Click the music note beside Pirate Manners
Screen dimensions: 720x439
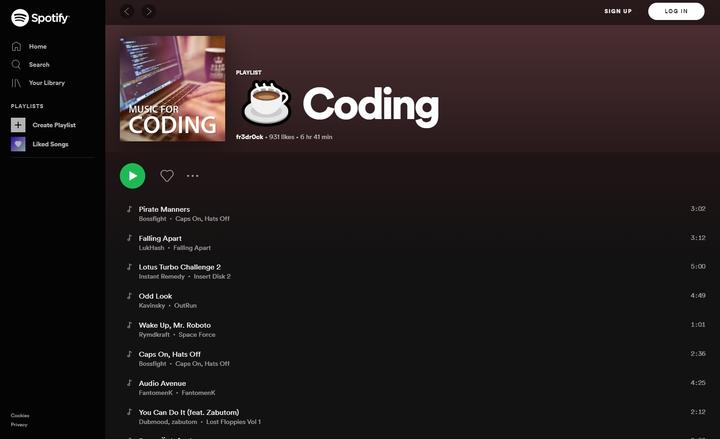click(x=129, y=210)
